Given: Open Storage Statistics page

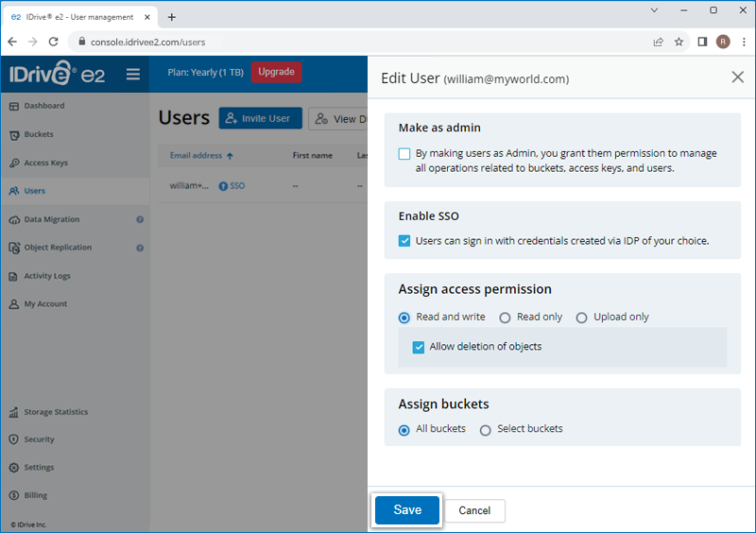Looking at the screenshot, I should (x=55, y=412).
